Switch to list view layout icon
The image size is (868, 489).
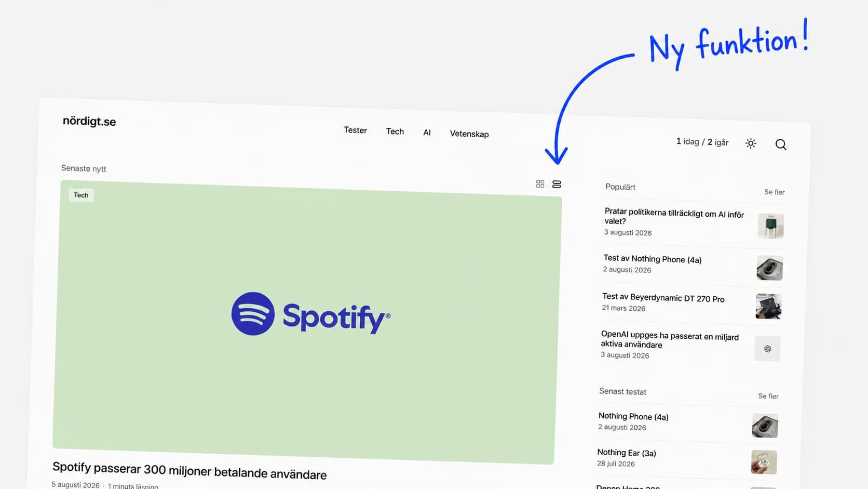tap(557, 184)
